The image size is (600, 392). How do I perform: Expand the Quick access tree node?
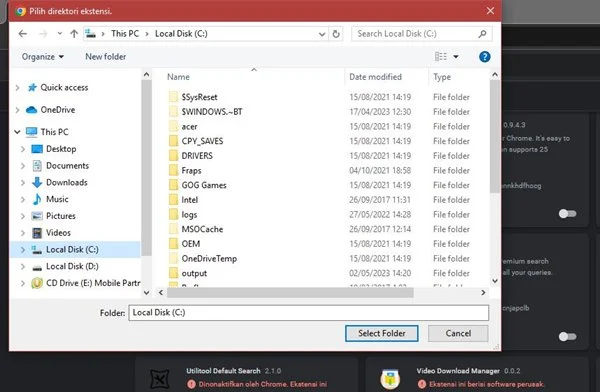pyautogui.click(x=18, y=88)
